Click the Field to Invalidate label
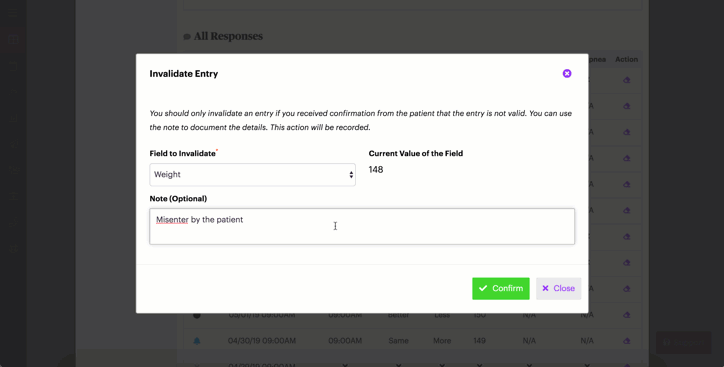This screenshot has width=724, height=367. 182,153
